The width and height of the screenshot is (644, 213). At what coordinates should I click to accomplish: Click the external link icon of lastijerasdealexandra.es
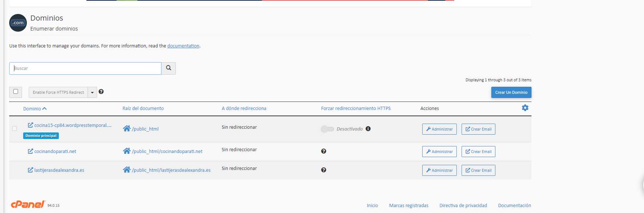[31, 170]
